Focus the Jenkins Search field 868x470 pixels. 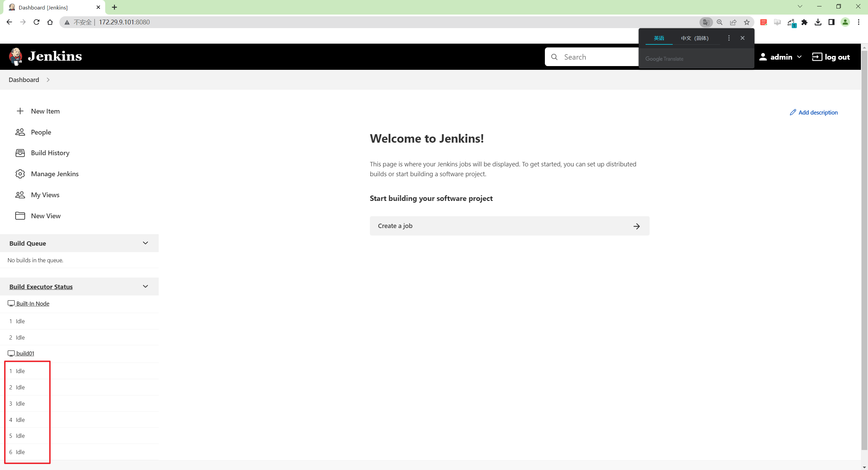coord(592,57)
